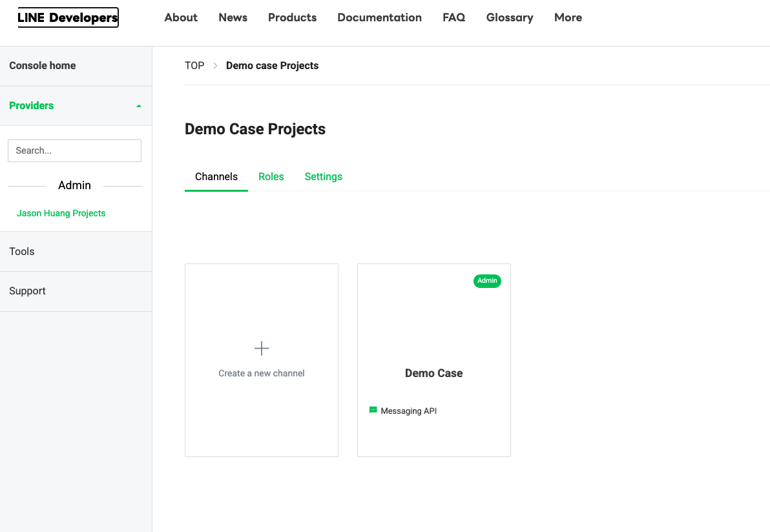Click the LINE Developers logo
Image resolution: width=770 pixels, height=532 pixels.
tap(68, 17)
